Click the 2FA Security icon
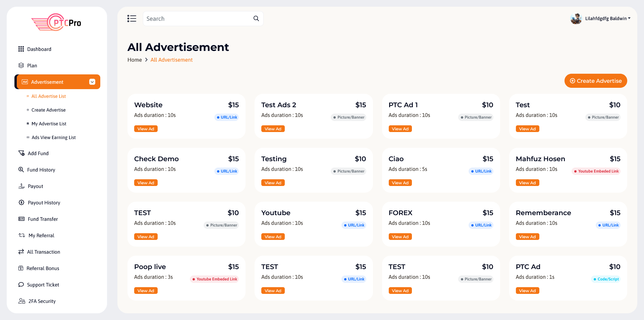644x320 pixels. [x=22, y=301]
